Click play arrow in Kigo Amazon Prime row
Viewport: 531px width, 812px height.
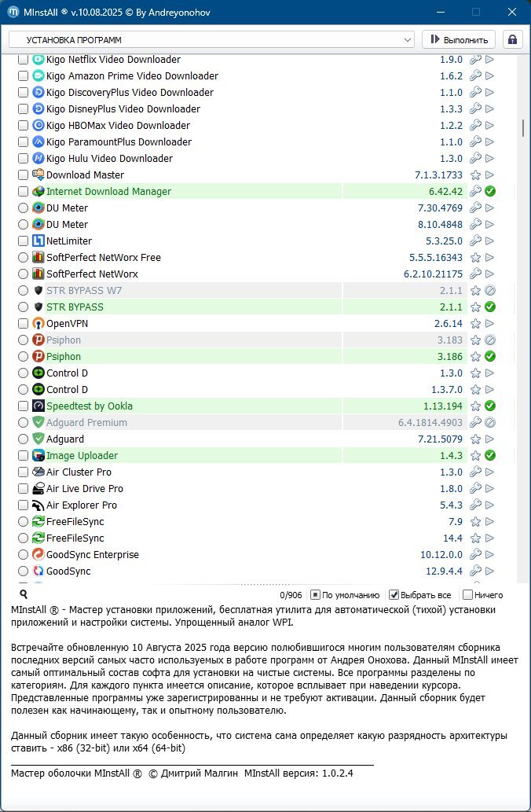pos(489,76)
